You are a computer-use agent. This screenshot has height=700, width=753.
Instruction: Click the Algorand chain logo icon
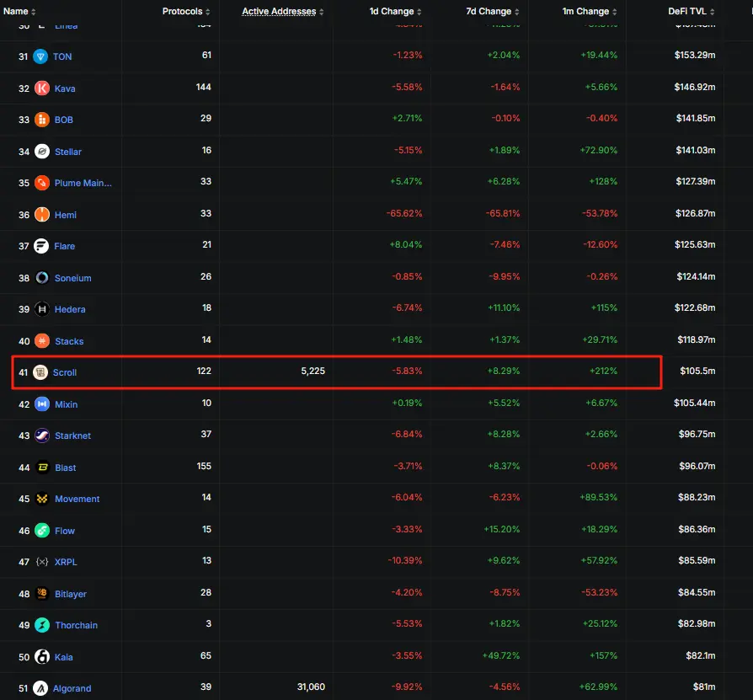coord(40,688)
